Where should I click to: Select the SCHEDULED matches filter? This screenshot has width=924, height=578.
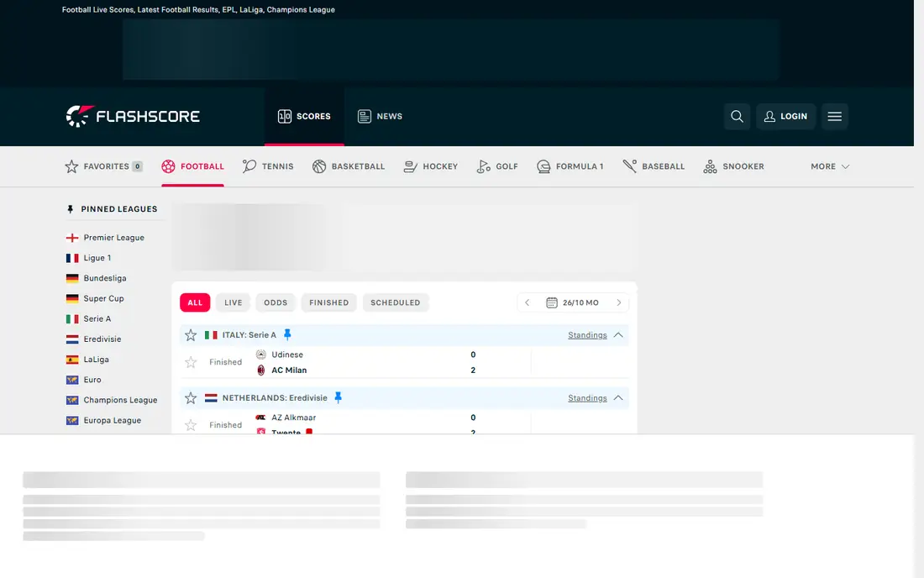[x=396, y=302]
